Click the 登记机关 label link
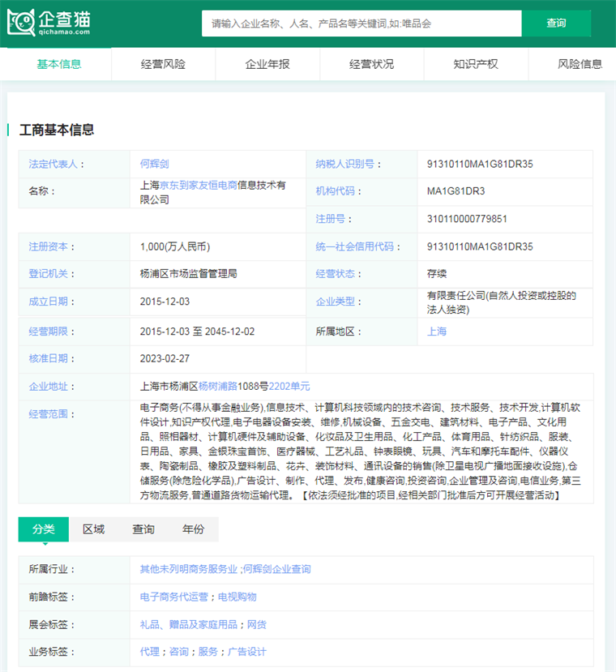The width and height of the screenshot is (616, 672). tap(48, 274)
